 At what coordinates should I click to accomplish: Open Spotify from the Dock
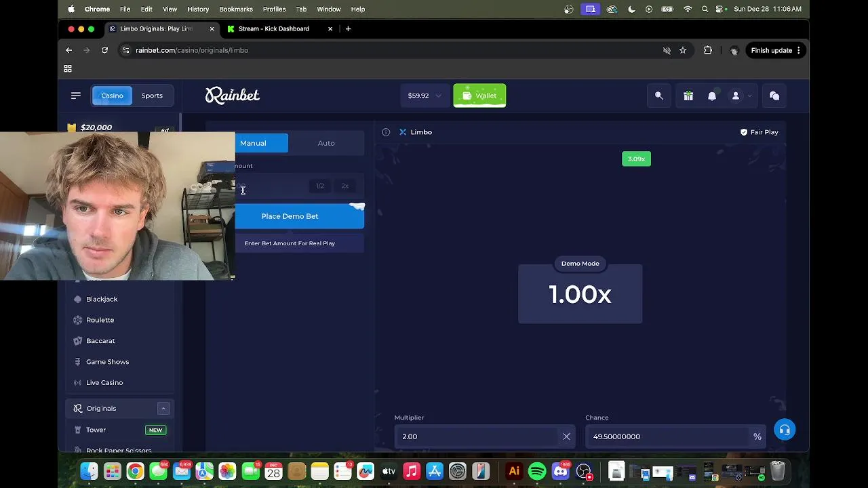pyautogui.click(x=537, y=470)
